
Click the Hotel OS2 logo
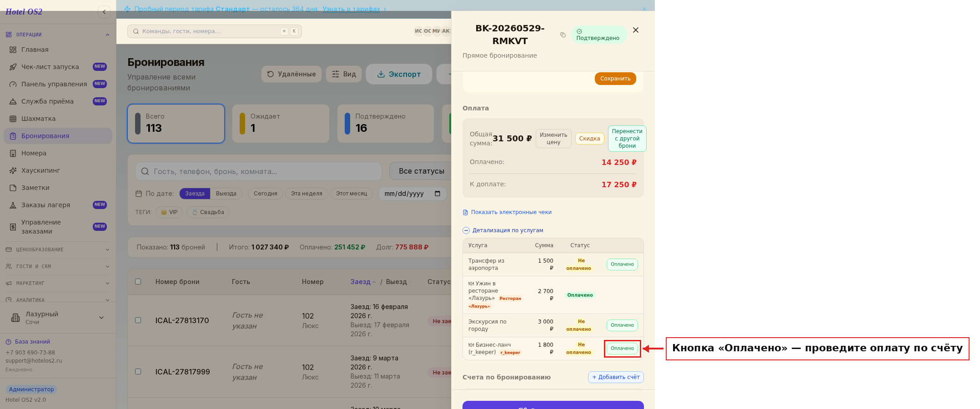pyautogui.click(x=24, y=12)
